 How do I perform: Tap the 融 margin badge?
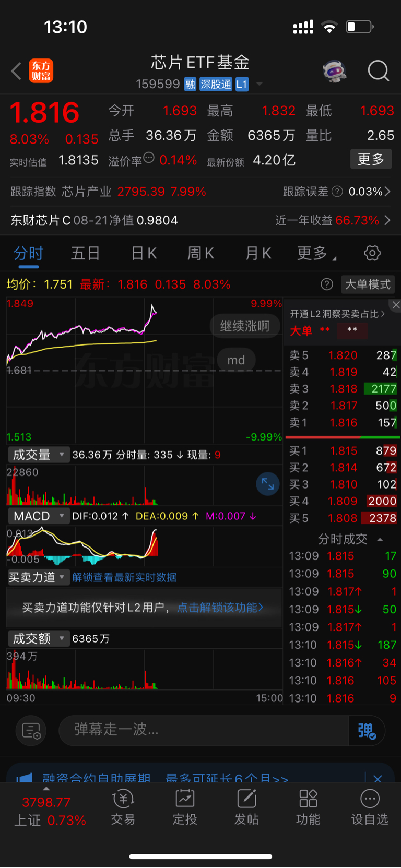[190, 84]
